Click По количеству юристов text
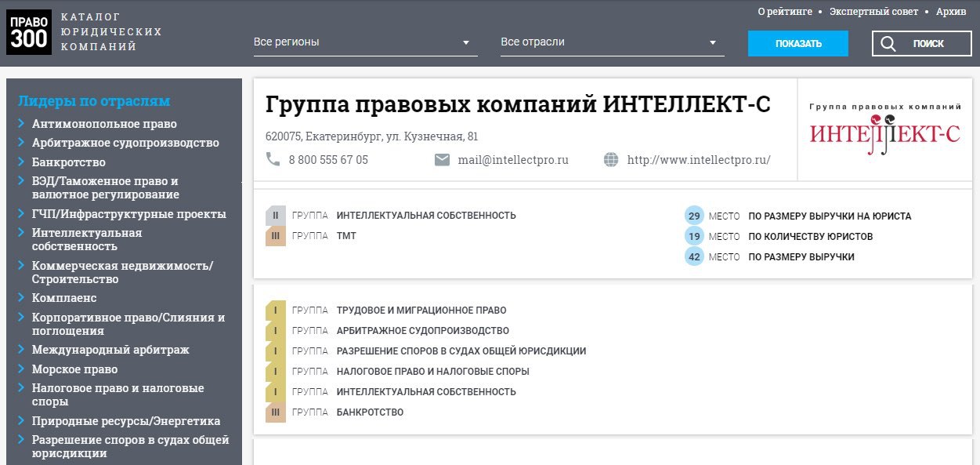The height and width of the screenshot is (465, 980). (x=811, y=236)
